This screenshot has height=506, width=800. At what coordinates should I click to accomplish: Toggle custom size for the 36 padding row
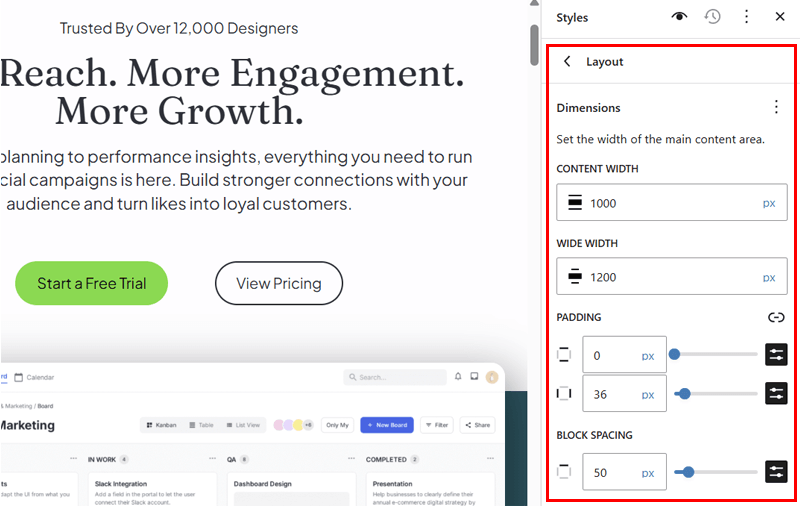point(776,393)
